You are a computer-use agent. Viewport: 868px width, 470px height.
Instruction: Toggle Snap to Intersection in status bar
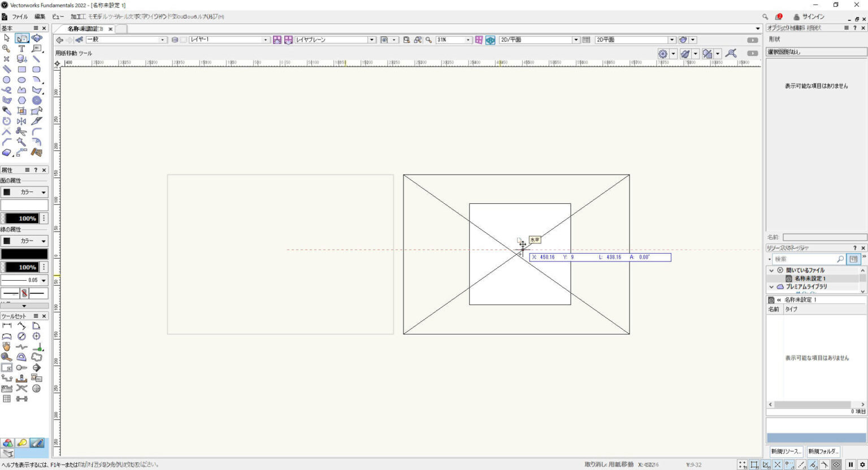[778, 464]
